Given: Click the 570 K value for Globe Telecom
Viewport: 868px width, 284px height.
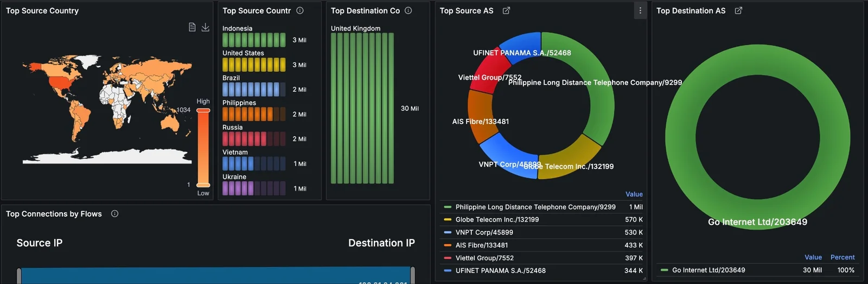Looking at the screenshot, I should (x=634, y=219).
